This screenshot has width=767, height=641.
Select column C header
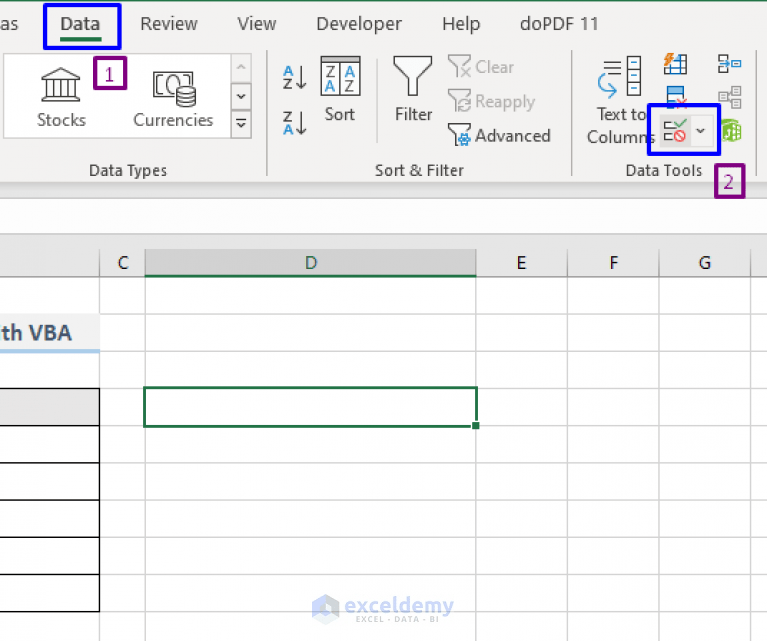122,263
